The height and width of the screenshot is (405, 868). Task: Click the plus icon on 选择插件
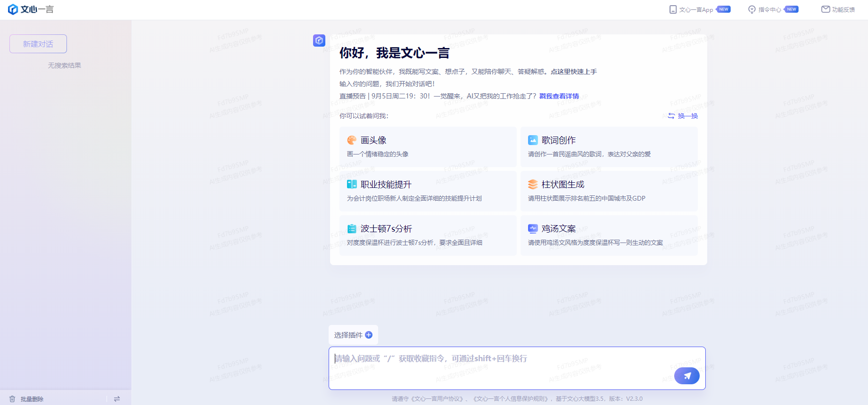pos(369,335)
